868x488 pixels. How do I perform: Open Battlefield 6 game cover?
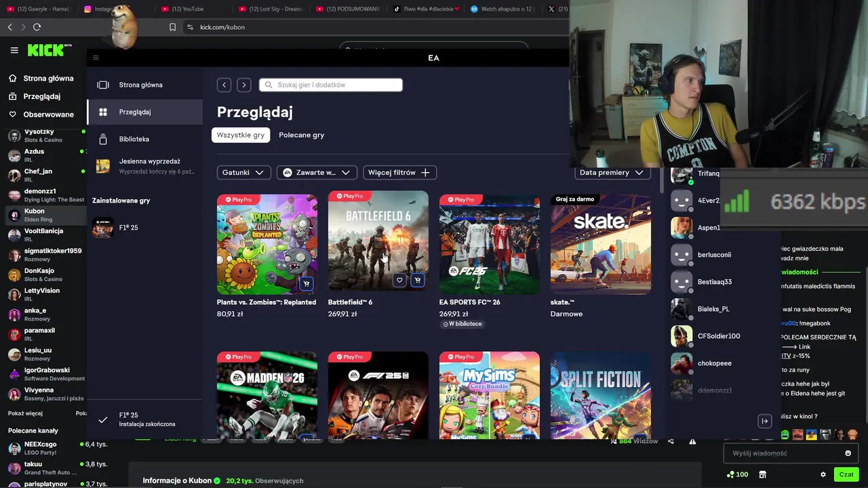click(x=378, y=241)
